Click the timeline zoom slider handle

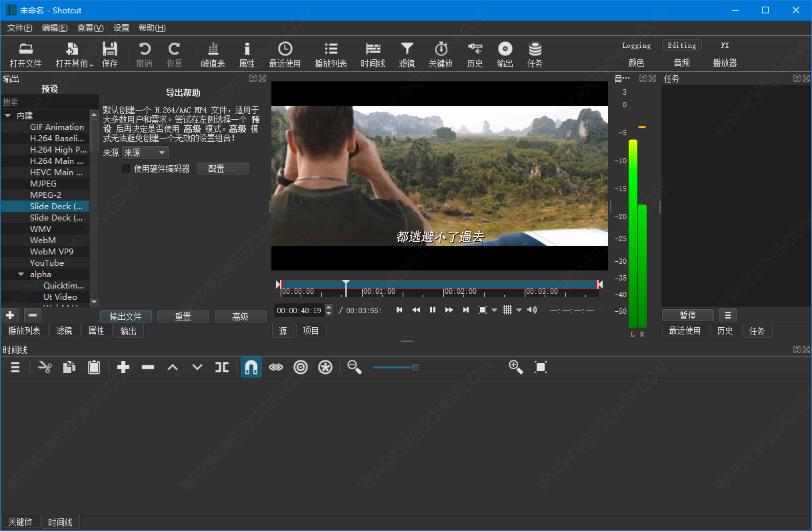tap(415, 367)
